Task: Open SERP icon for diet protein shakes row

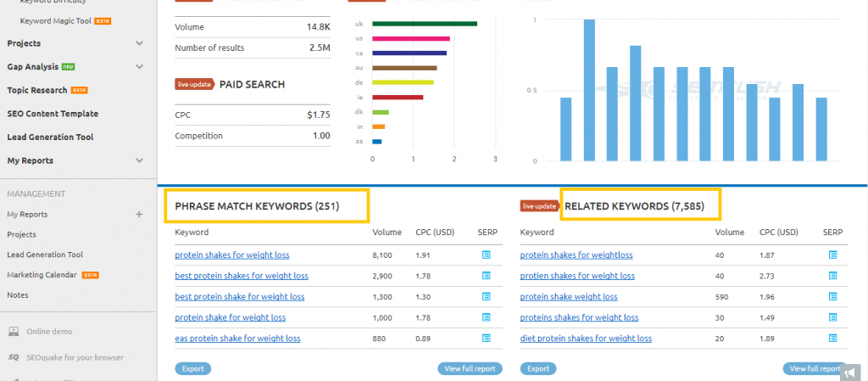Action: 832,339
